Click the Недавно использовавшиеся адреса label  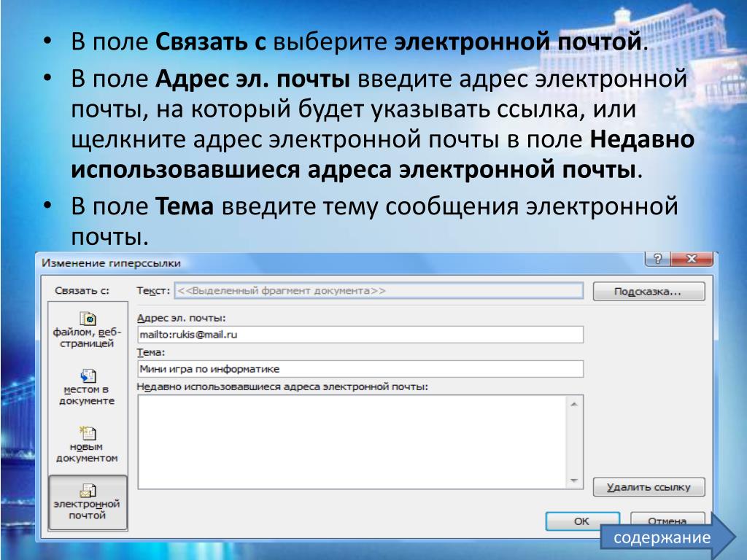282,386
